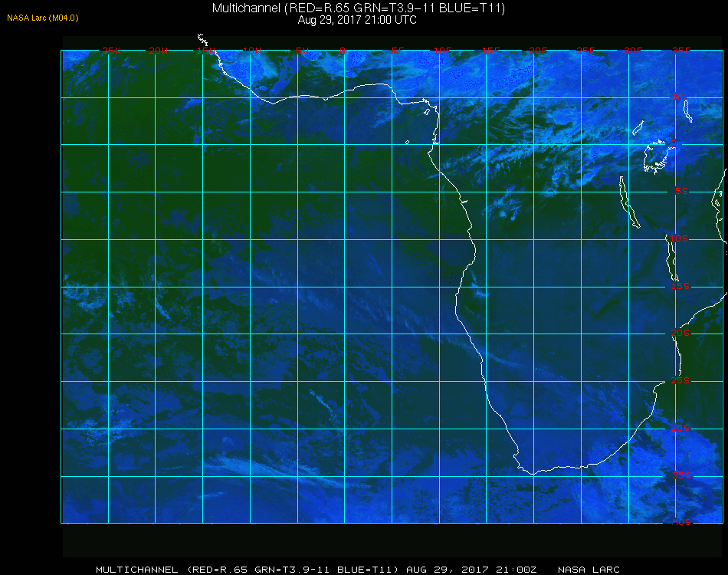Click the 25W longitude label
728x575 pixels.
111,51
